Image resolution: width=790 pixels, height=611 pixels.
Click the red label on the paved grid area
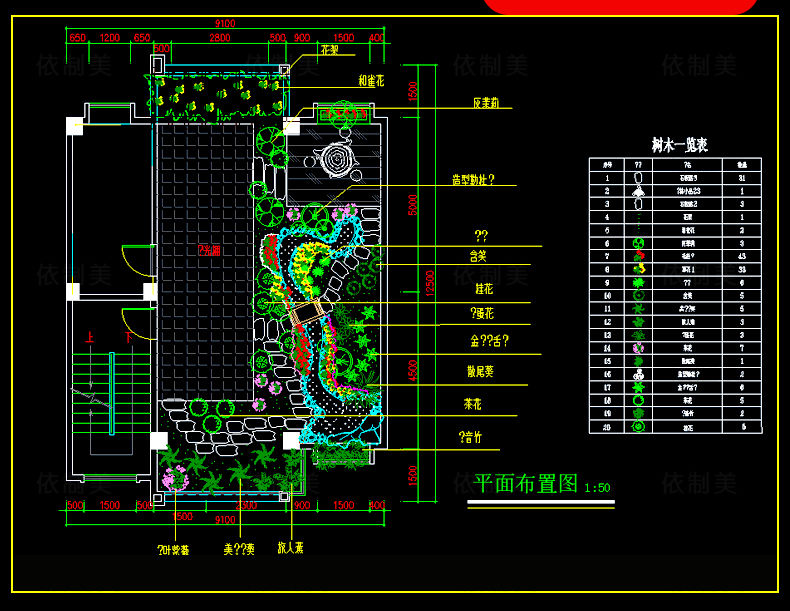coord(208,249)
